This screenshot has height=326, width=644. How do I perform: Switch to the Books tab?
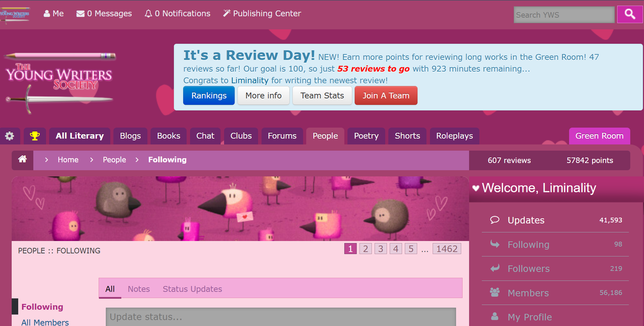[169, 136]
